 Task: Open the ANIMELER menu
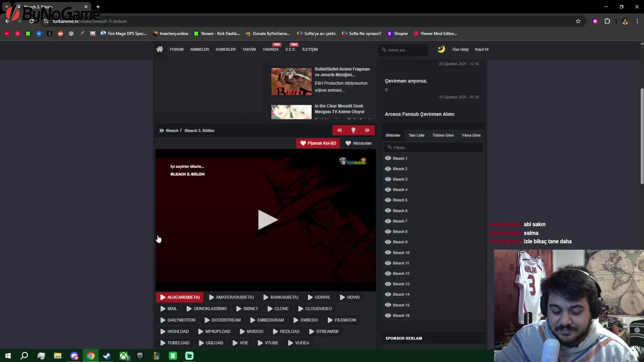(199, 49)
